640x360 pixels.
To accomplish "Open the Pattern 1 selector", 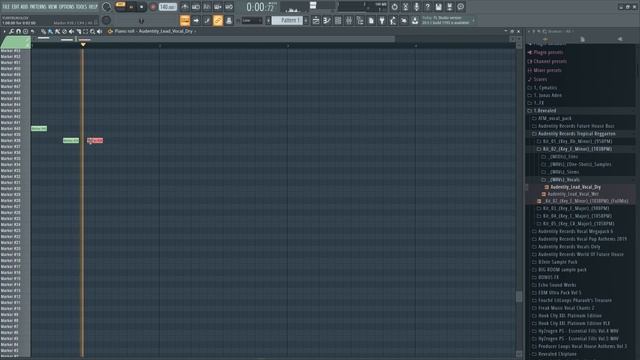I will [288, 20].
